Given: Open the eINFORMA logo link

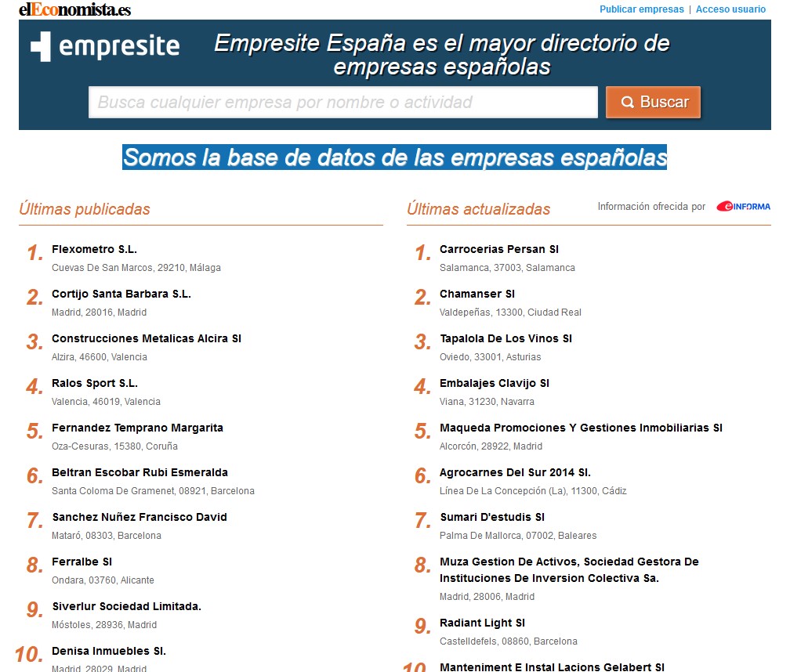Looking at the screenshot, I should (x=741, y=206).
